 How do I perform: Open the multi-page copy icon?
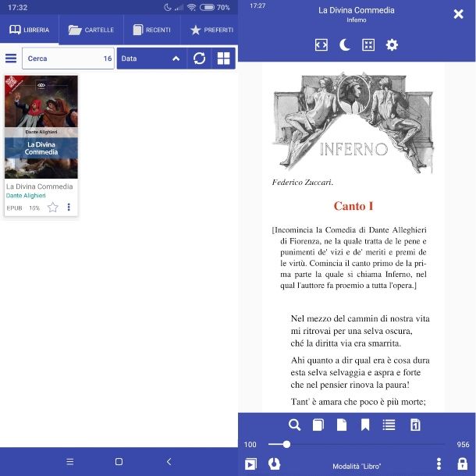tap(318, 425)
